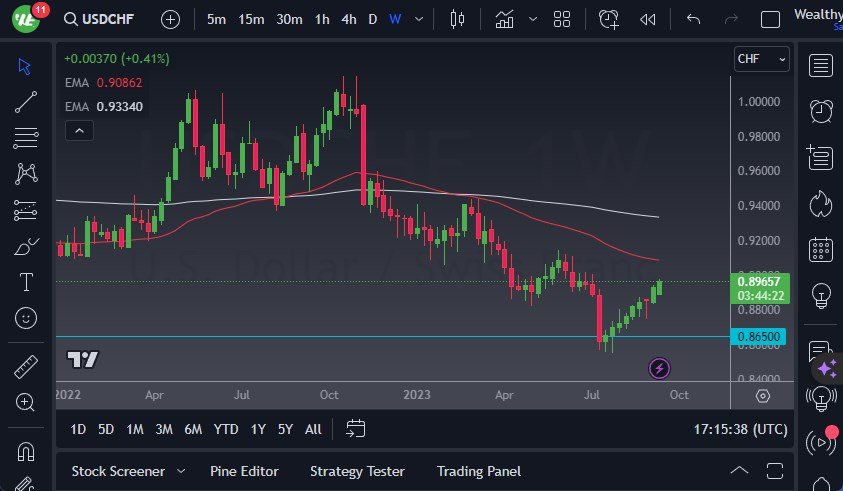
Task: Open the Pine Editor tab
Action: coord(244,471)
